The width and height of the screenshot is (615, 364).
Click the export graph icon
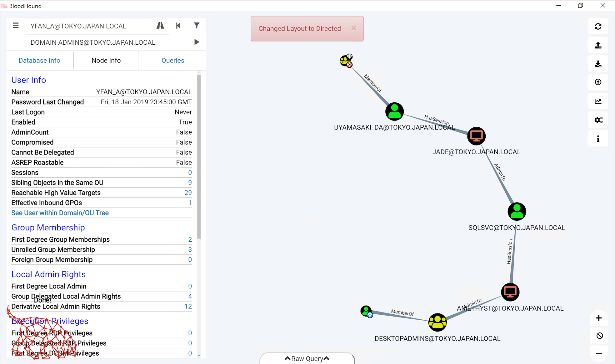coord(598,45)
